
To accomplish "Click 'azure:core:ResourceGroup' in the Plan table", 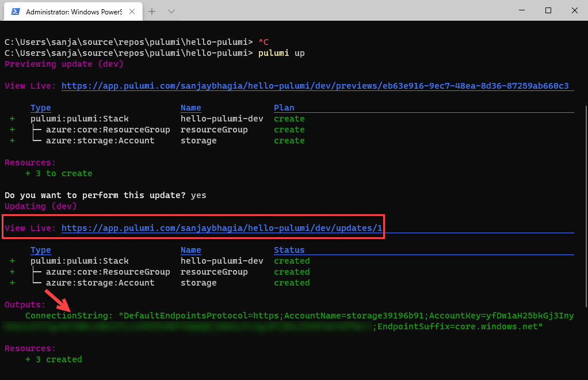I will (x=108, y=130).
